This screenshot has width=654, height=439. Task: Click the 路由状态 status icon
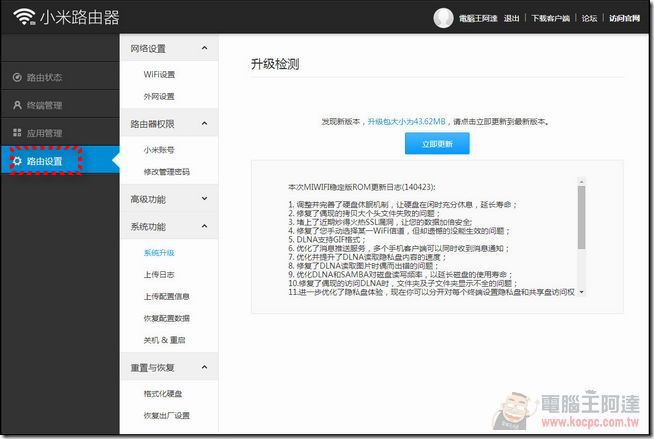(x=17, y=77)
